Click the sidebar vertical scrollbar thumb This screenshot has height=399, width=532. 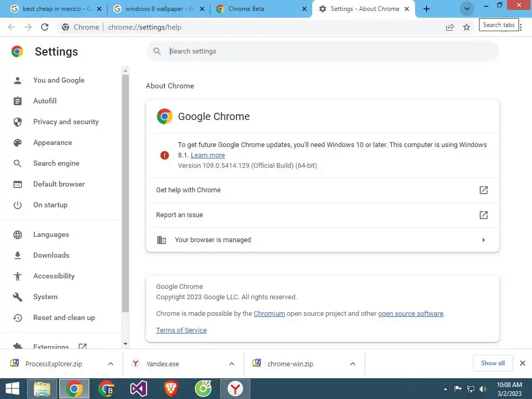pos(126,193)
